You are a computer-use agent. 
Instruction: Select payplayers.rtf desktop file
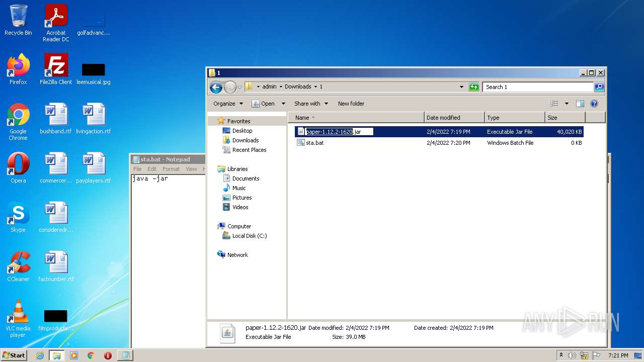[94, 168]
